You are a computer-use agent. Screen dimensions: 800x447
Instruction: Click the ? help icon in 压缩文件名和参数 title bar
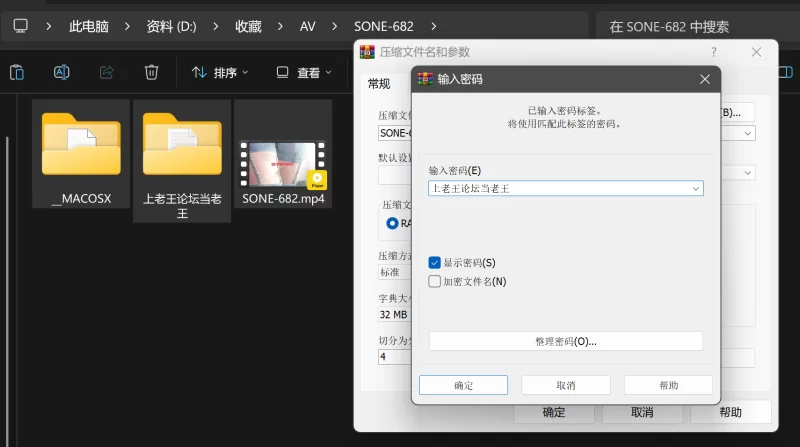pos(713,52)
